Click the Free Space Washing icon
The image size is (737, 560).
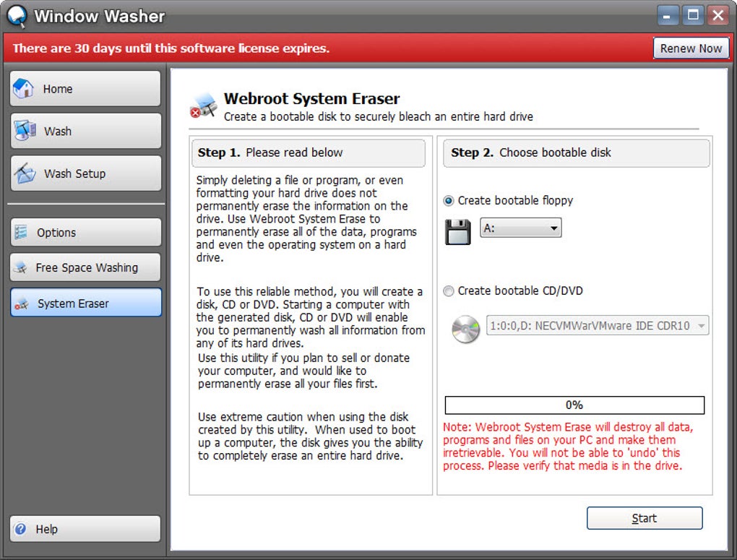pyautogui.click(x=21, y=267)
